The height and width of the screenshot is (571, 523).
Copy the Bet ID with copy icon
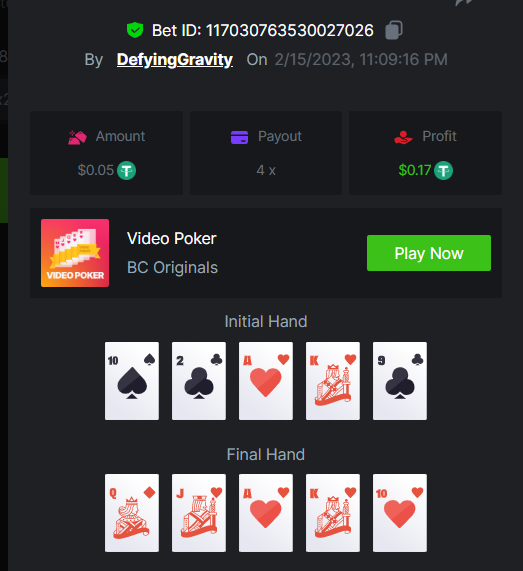[394, 30]
